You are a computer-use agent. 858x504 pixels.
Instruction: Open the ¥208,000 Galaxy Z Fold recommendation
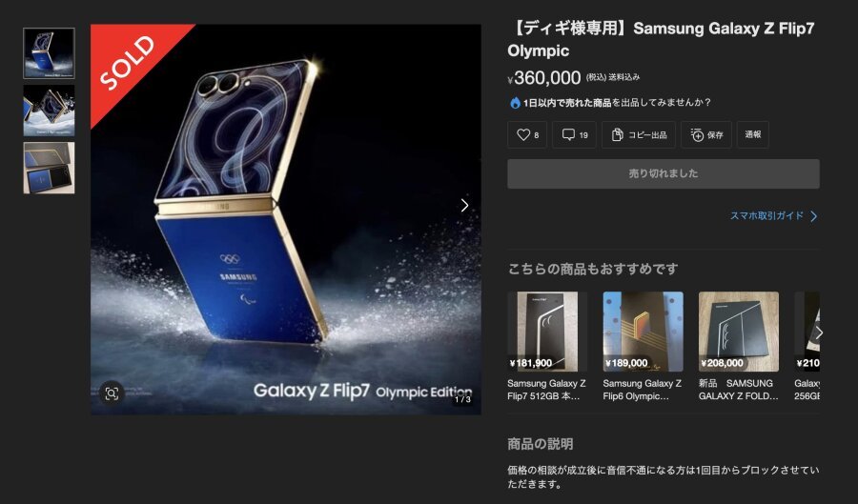(739, 347)
